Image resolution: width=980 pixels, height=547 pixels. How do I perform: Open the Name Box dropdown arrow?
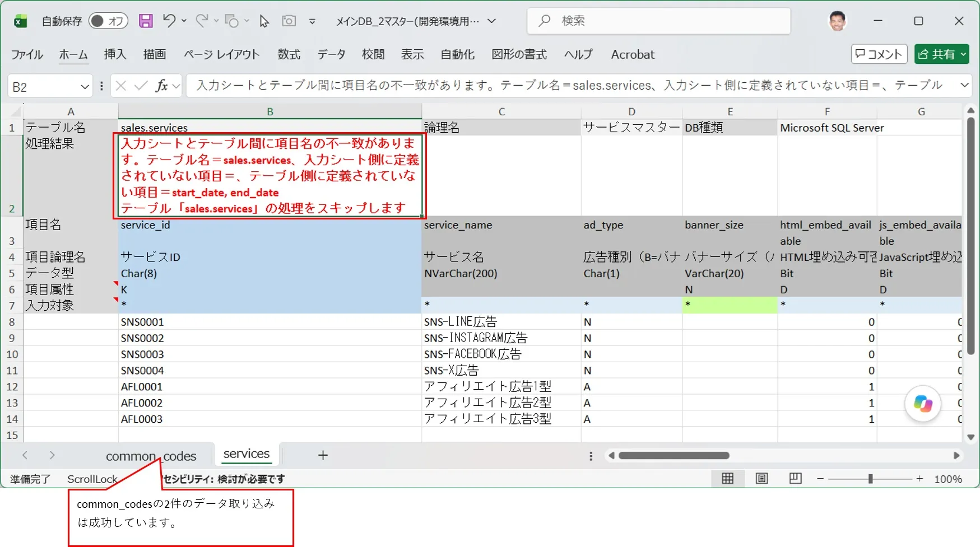click(x=85, y=86)
